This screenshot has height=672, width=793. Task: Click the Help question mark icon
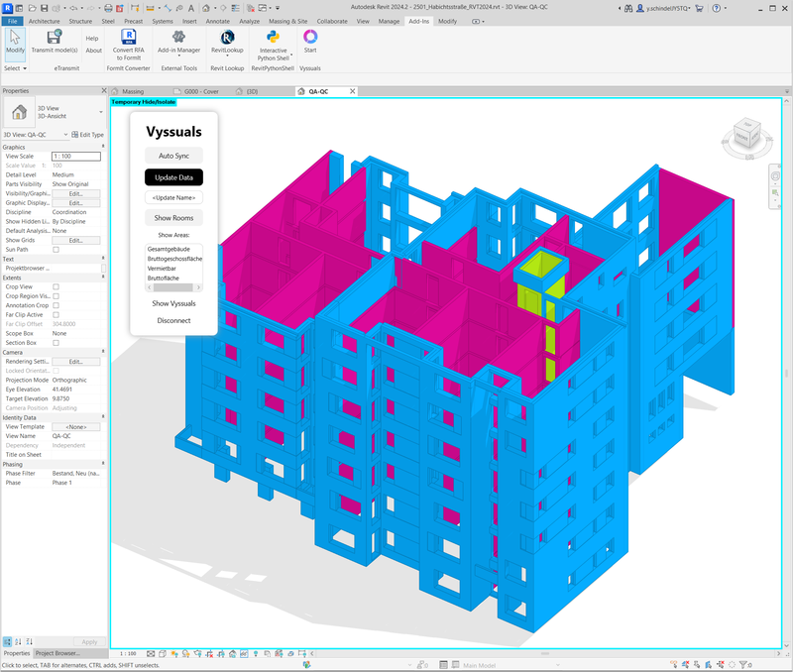[716, 8]
